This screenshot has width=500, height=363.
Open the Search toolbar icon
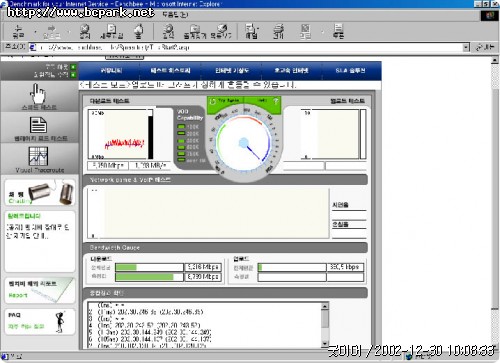[168, 31]
